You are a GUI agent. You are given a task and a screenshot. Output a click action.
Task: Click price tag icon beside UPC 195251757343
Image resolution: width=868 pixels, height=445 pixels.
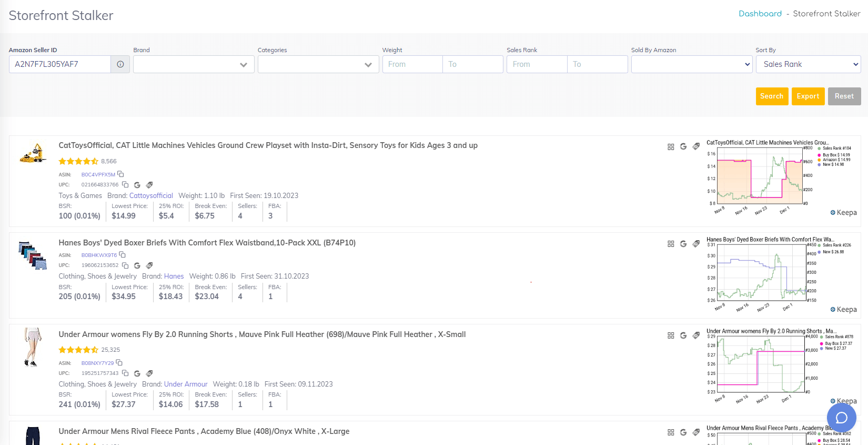(x=149, y=373)
